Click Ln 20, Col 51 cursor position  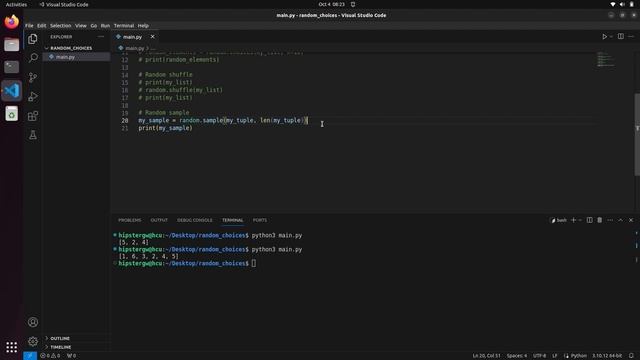tap(486, 356)
